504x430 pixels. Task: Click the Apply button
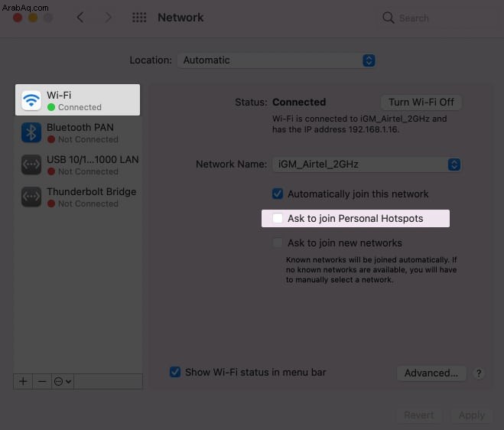[x=472, y=415]
